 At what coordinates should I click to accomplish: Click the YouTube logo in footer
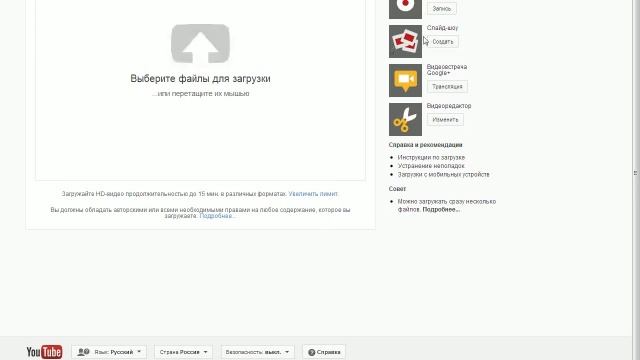tap(44, 352)
